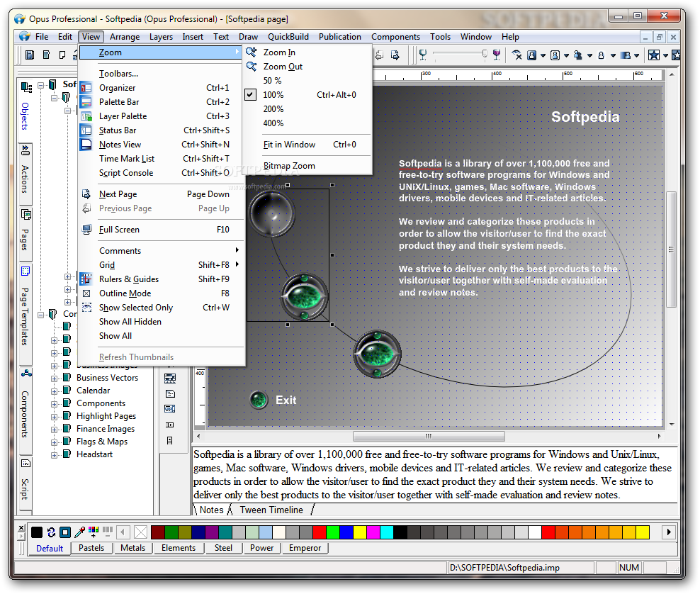The image size is (700, 594).
Task: Pick the magenta color swatch
Action: [x=373, y=532]
